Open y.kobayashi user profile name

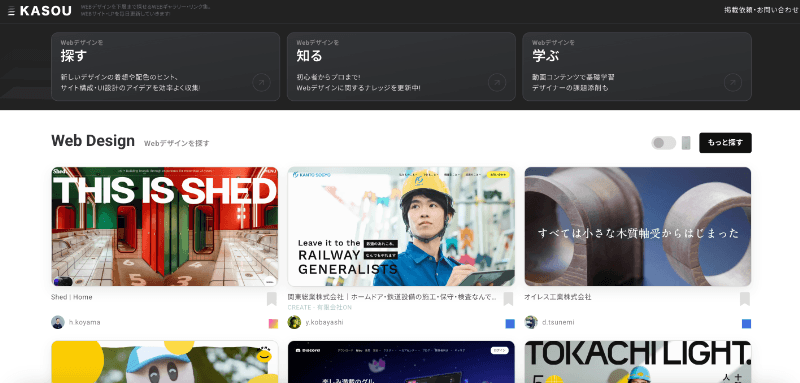324,322
